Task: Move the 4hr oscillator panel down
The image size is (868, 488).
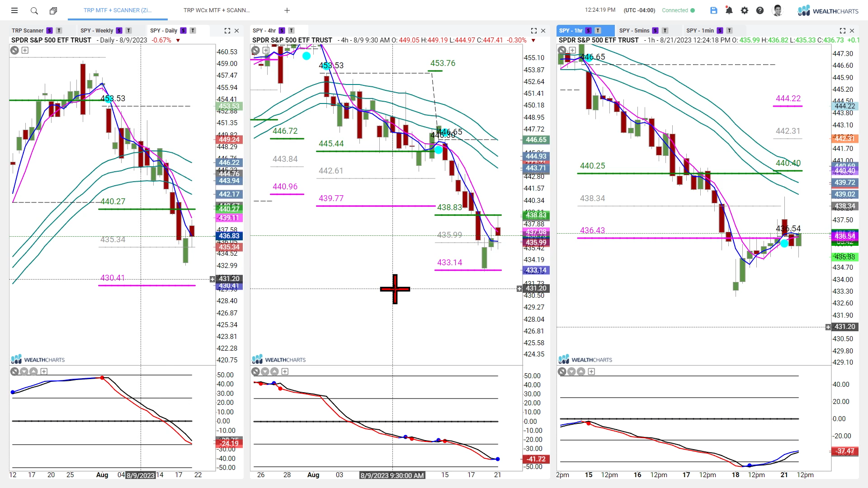Action: 265,371
